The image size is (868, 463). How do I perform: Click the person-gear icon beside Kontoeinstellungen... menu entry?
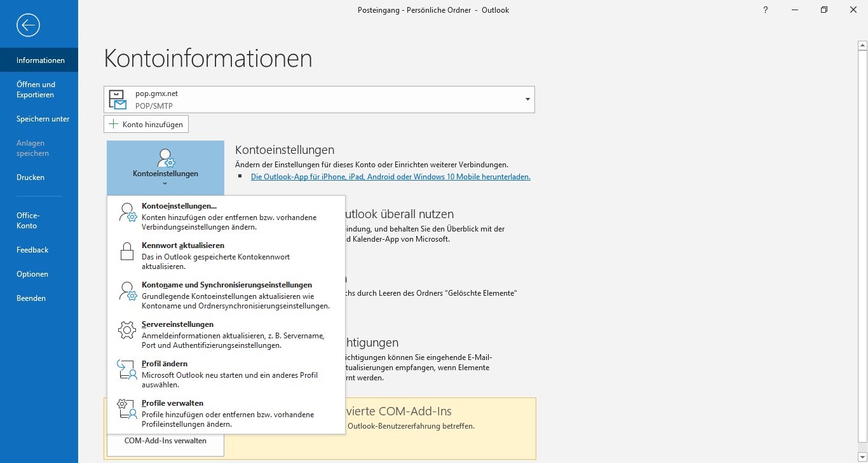pyautogui.click(x=128, y=213)
